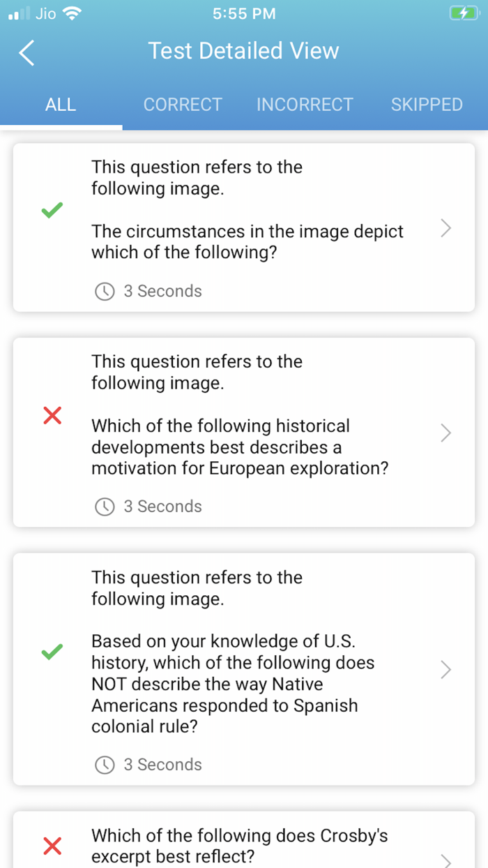Image resolution: width=488 pixels, height=868 pixels.
Task: Select the ALL tab
Action: [61, 105]
